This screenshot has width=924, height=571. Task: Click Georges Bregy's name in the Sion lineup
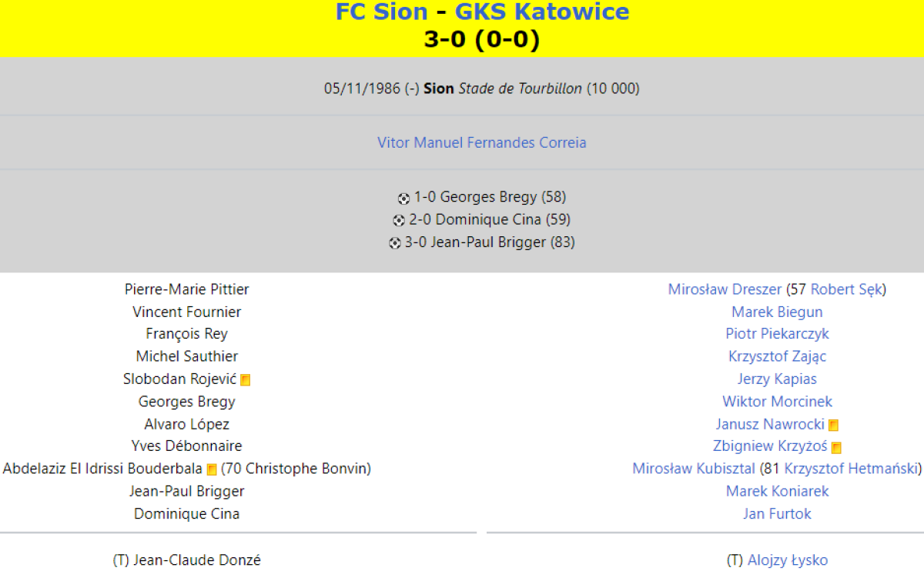click(186, 402)
